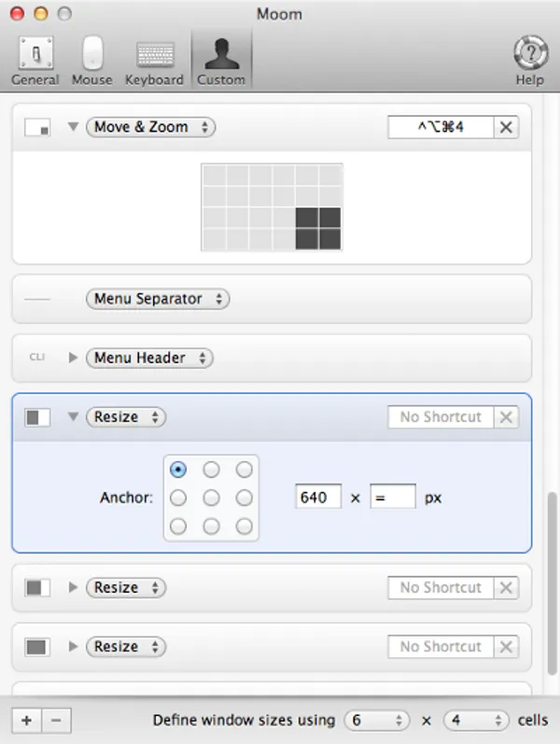Select the bottom-left anchor radio button
This screenshot has height=744, width=560.
tap(178, 526)
